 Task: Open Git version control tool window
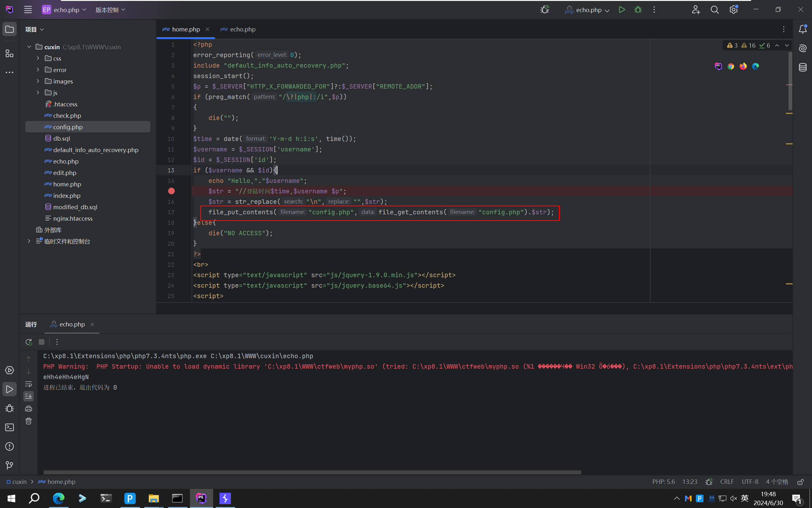point(10,465)
